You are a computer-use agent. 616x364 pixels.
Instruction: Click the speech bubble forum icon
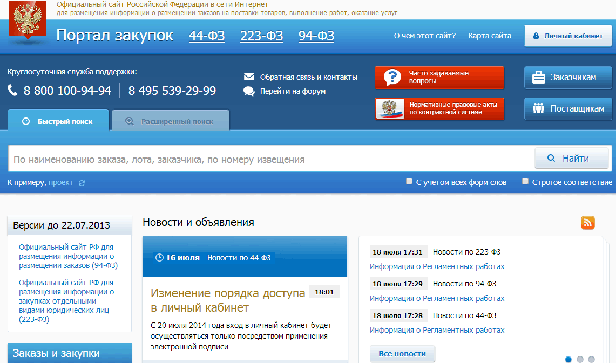249,91
